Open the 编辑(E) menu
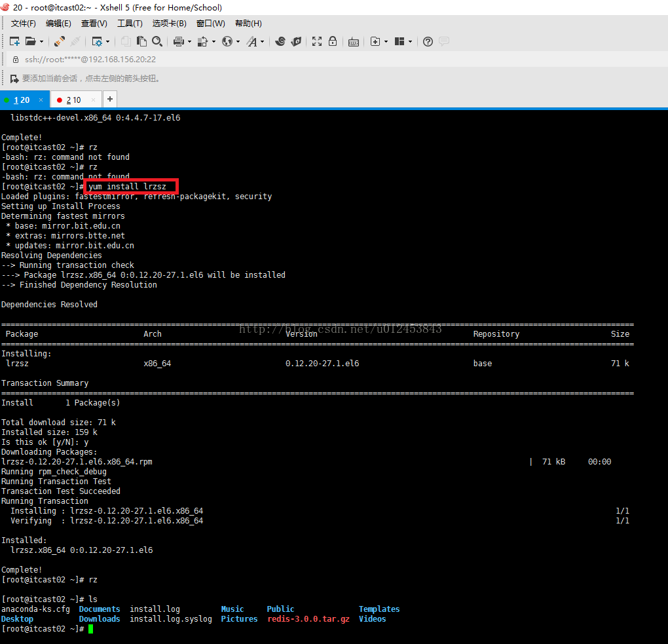Screen dimensions: 668x644 tap(58, 24)
